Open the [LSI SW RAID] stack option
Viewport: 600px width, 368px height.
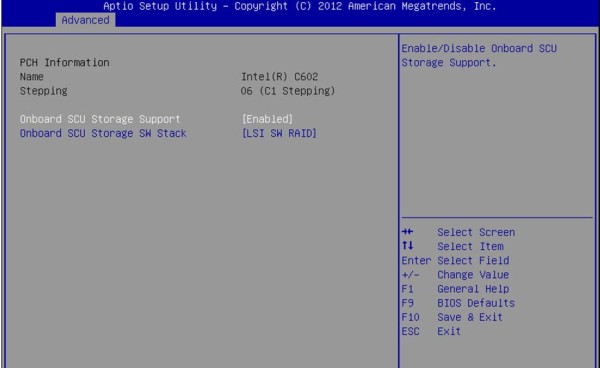279,133
